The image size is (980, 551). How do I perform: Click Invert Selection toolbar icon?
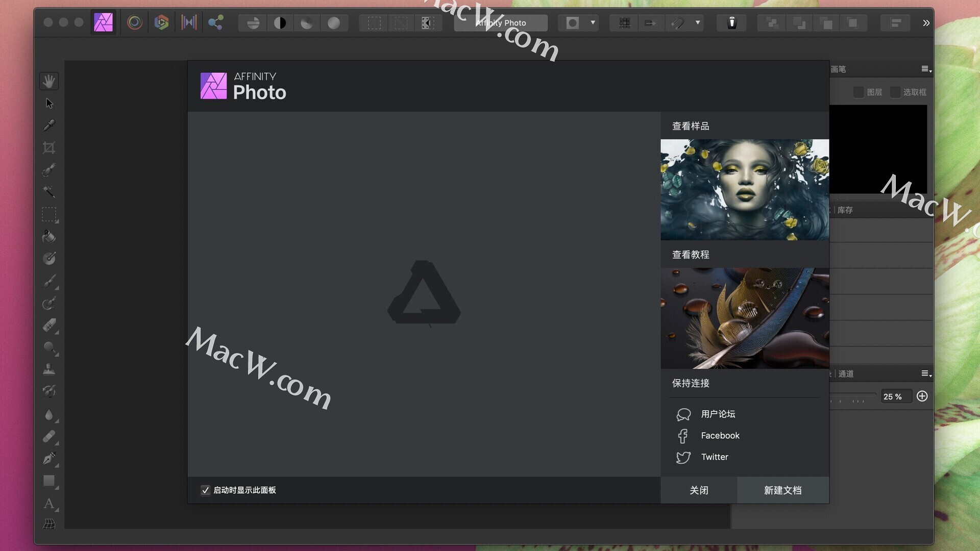click(x=428, y=23)
